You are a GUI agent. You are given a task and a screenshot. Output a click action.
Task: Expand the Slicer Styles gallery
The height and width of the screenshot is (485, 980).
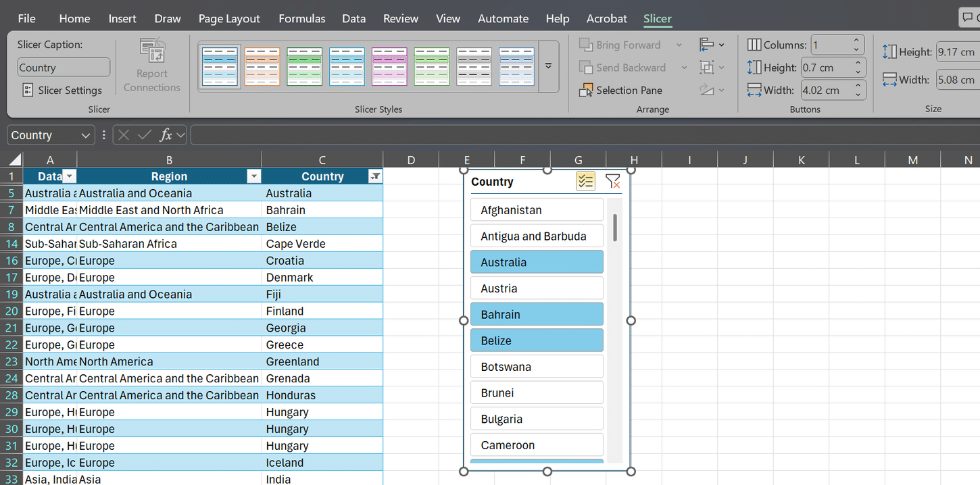548,66
